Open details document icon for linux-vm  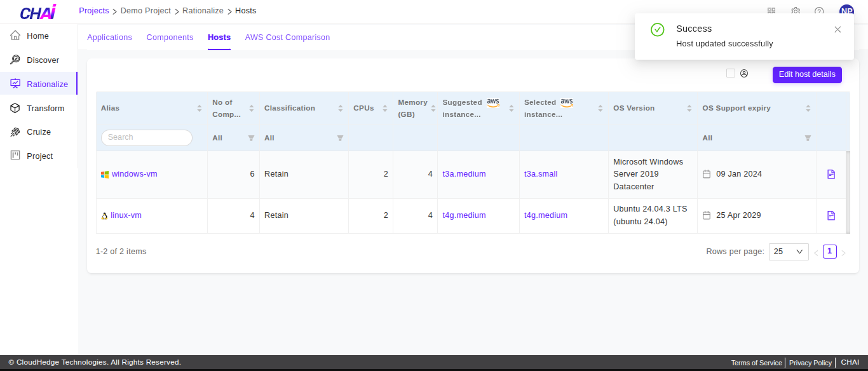tap(831, 215)
